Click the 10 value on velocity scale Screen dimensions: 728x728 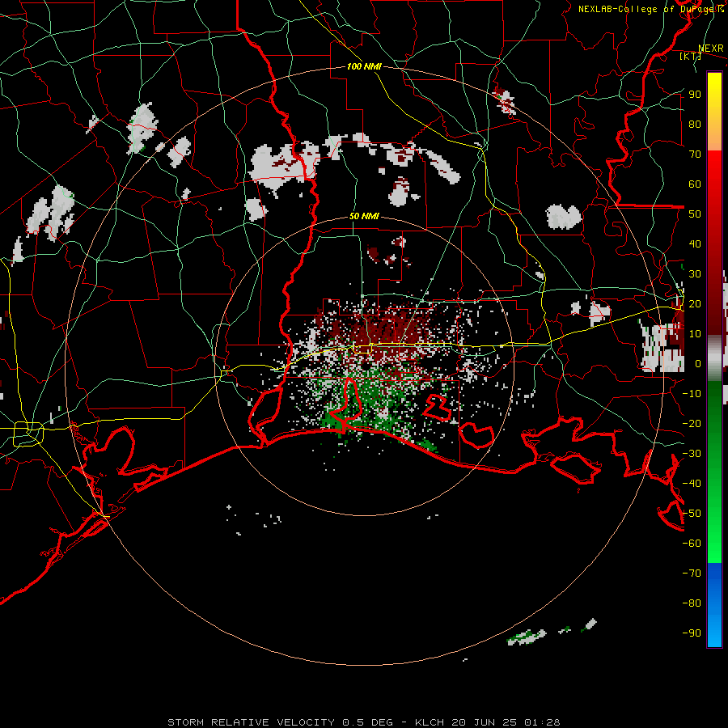(x=695, y=334)
